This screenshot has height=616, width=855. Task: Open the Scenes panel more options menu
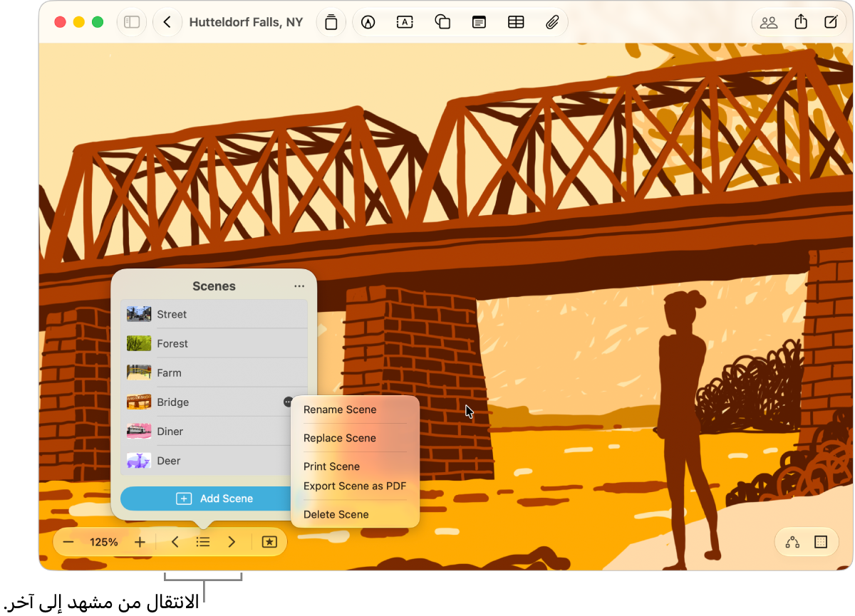[x=299, y=286]
